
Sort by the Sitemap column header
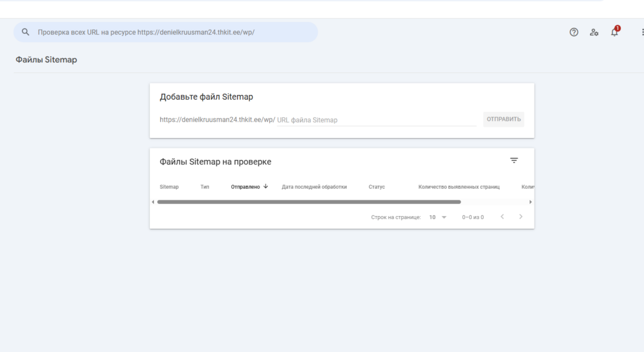(x=169, y=187)
